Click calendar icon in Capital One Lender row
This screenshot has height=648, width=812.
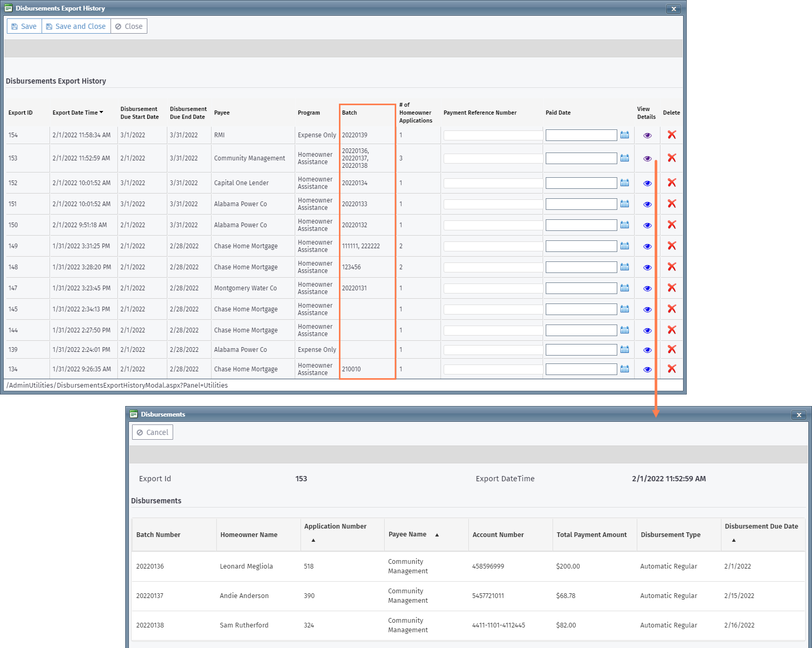625,183
